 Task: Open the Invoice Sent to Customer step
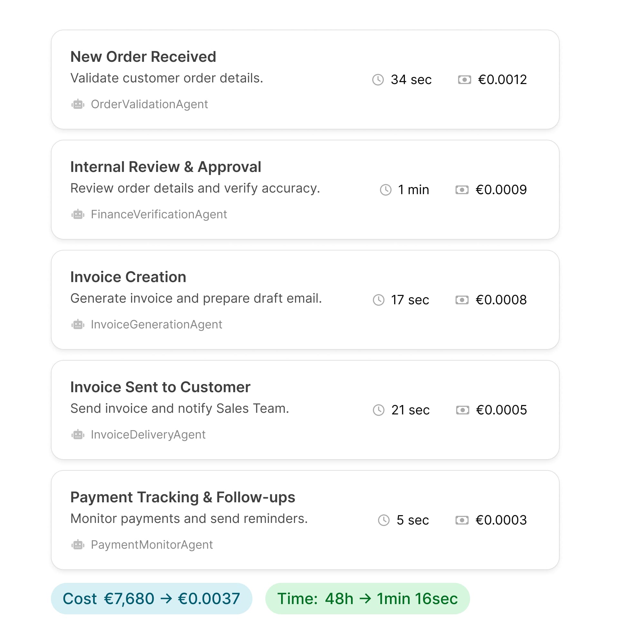tap(160, 387)
